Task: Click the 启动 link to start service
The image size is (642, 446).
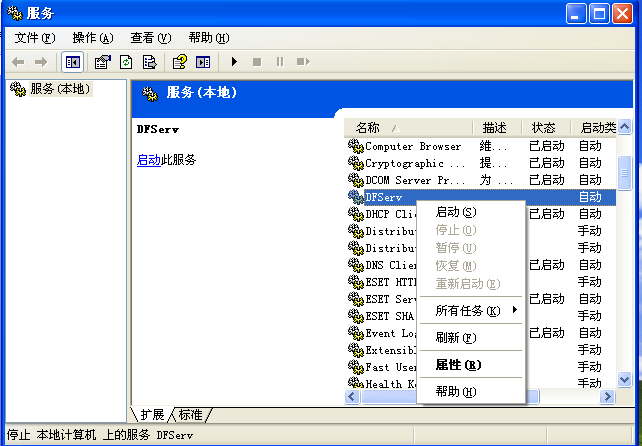Action: tap(148, 160)
